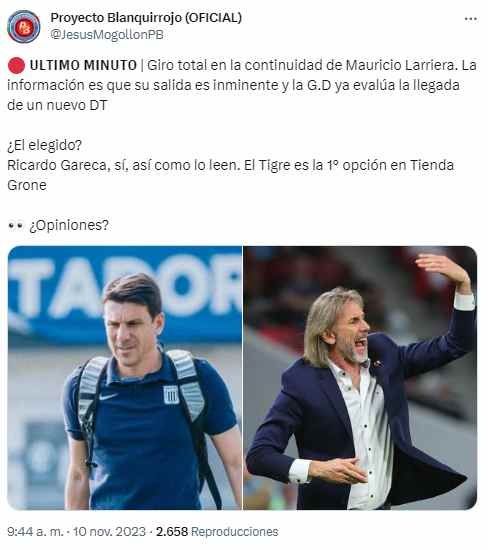This screenshot has height=550, width=488.
Task: Click the ¿El elegido? text line
Action: [45, 145]
